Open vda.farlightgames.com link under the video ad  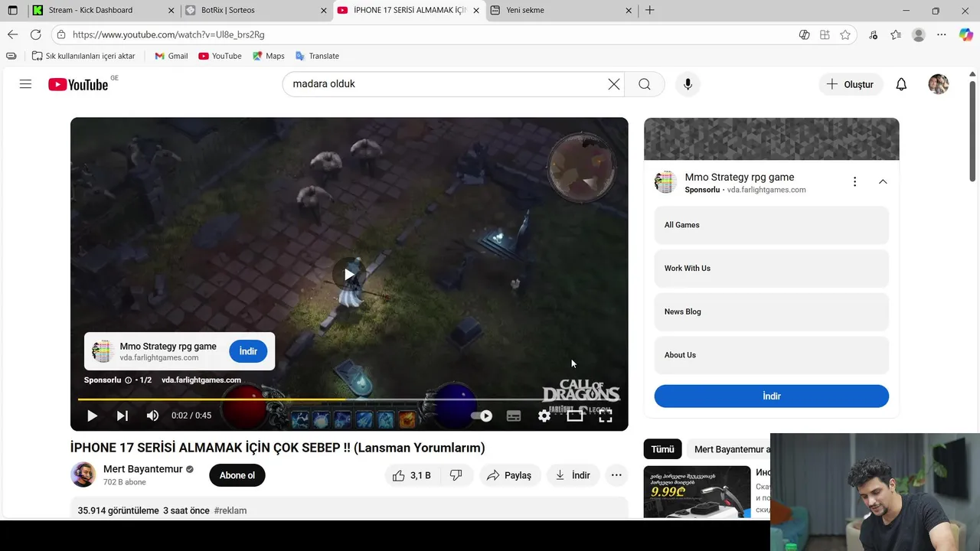(x=201, y=380)
